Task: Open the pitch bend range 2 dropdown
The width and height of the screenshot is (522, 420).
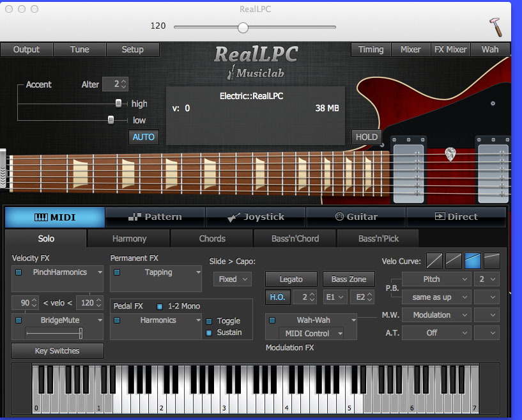Action: pyautogui.click(x=487, y=279)
